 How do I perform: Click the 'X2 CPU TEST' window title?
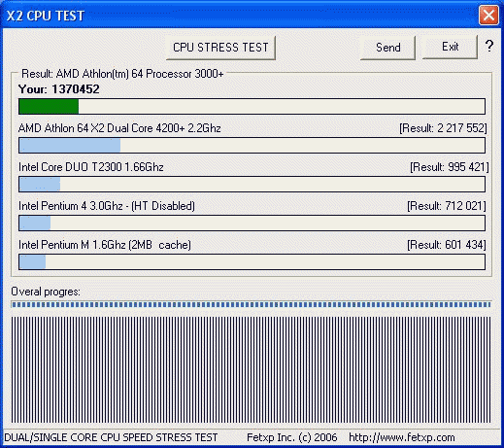[x=46, y=16]
